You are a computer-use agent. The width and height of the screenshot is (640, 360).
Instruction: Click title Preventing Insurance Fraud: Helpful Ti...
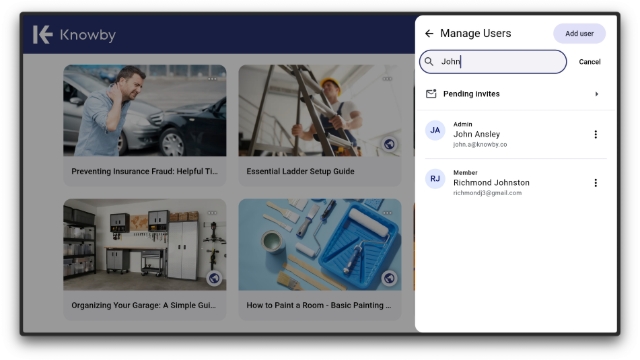tap(144, 171)
